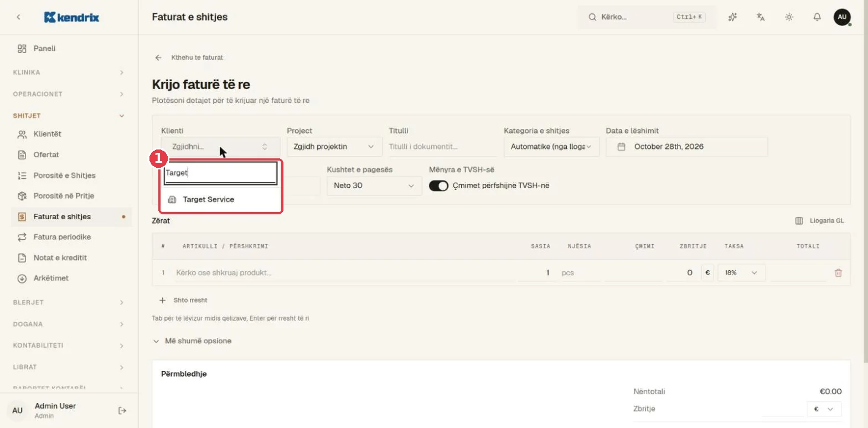The width and height of the screenshot is (868, 428).
Task: Delete invoice row 1 with trash icon
Action: [x=838, y=273]
